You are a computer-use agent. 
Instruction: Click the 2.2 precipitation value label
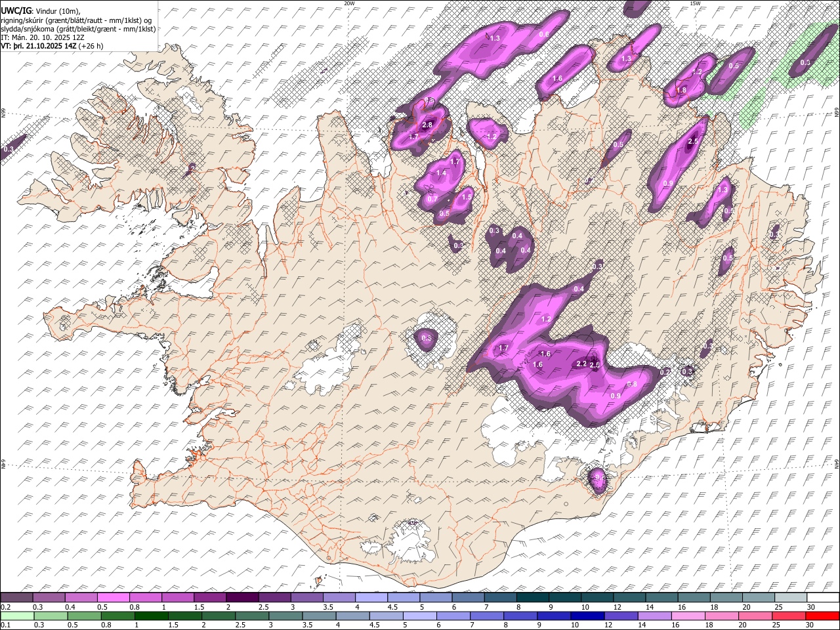point(581,364)
